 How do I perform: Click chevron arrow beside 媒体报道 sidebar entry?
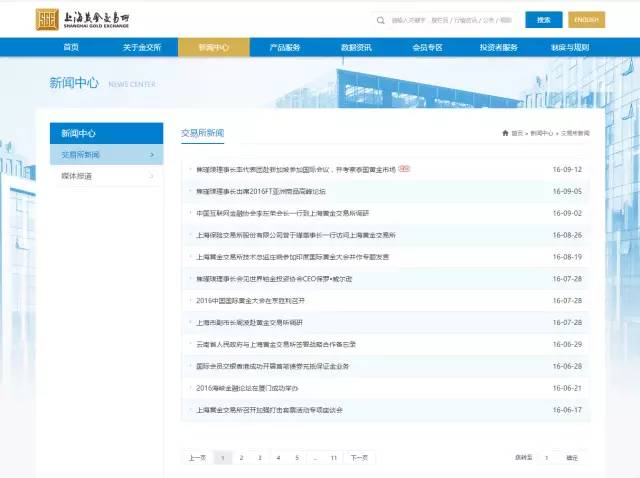[152, 176]
